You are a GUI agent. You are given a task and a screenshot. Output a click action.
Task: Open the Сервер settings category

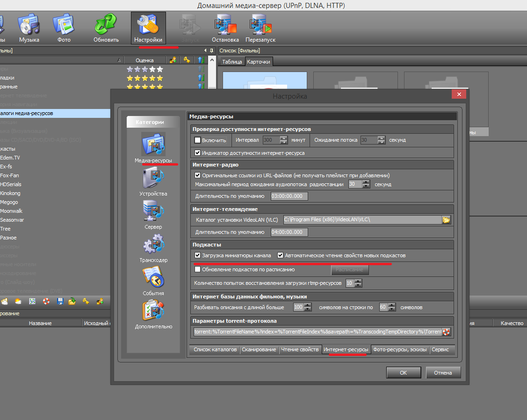(153, 211)
